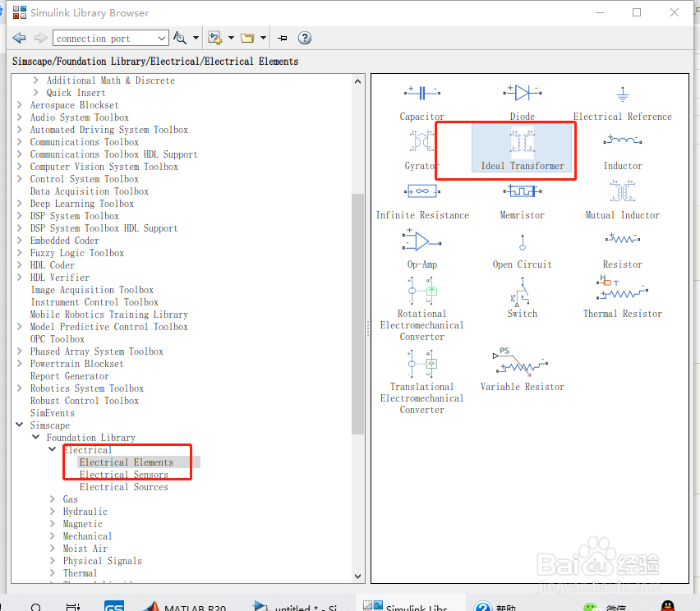
Task: Pin the library browser on top
Action: [282, 39]
